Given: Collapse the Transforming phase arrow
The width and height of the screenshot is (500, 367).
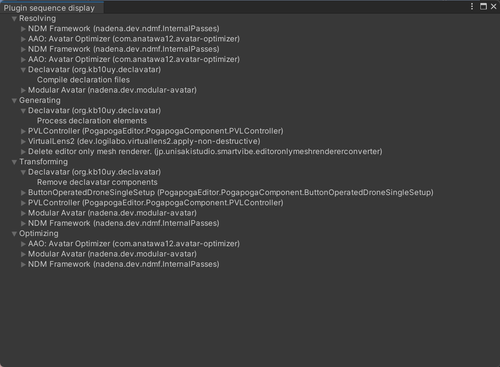Looking at the screenshot, I should click(14, 162).
